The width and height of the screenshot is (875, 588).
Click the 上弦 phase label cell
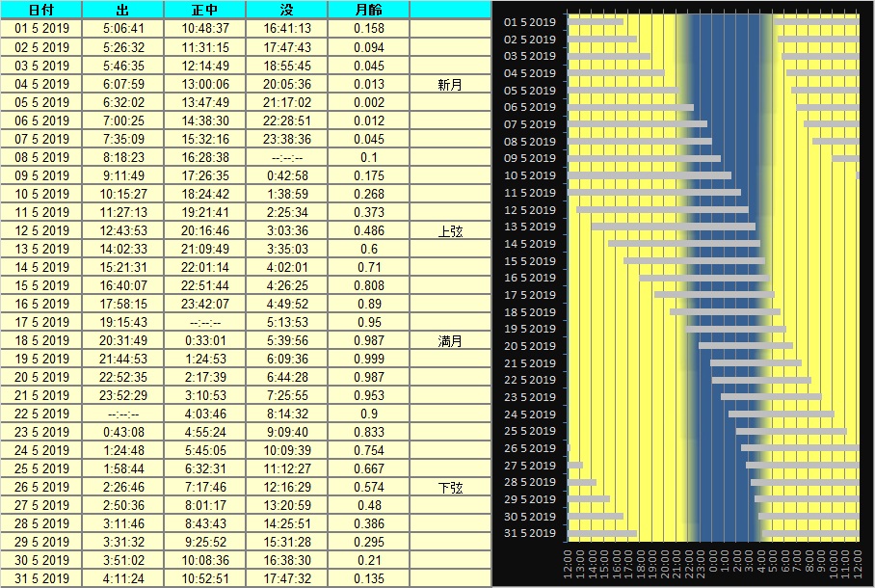click(x=450, y=231)
